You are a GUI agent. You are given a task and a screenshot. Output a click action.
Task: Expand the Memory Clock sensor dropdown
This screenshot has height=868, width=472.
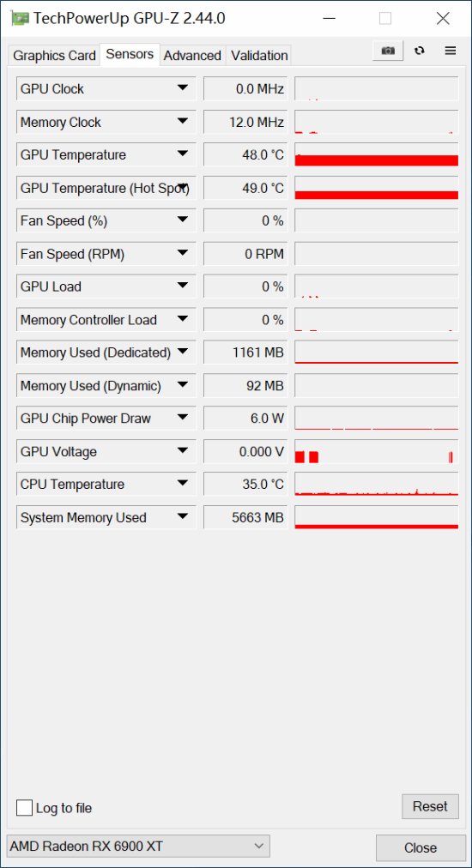182,122
